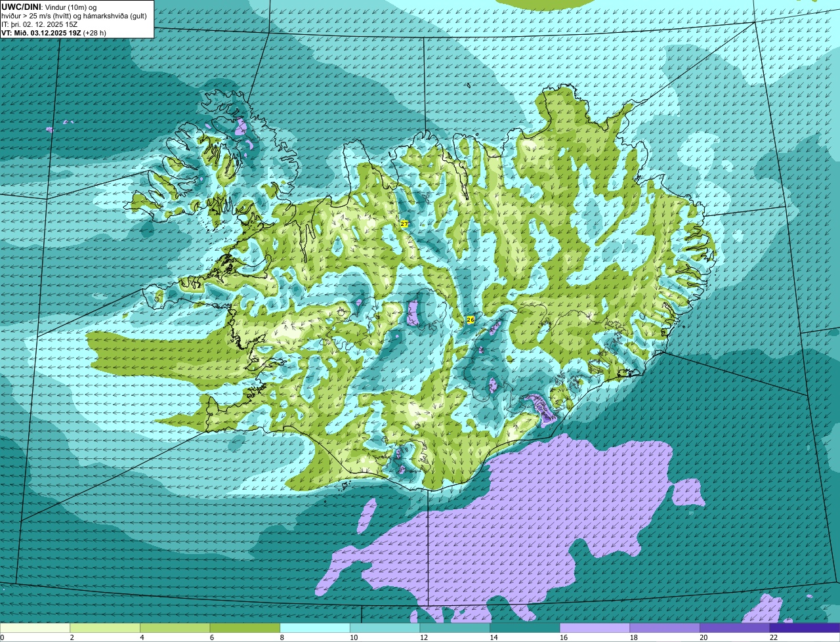Click the 'UWC/DINI: Vindur (10m) og' title line

coord(49,7)
